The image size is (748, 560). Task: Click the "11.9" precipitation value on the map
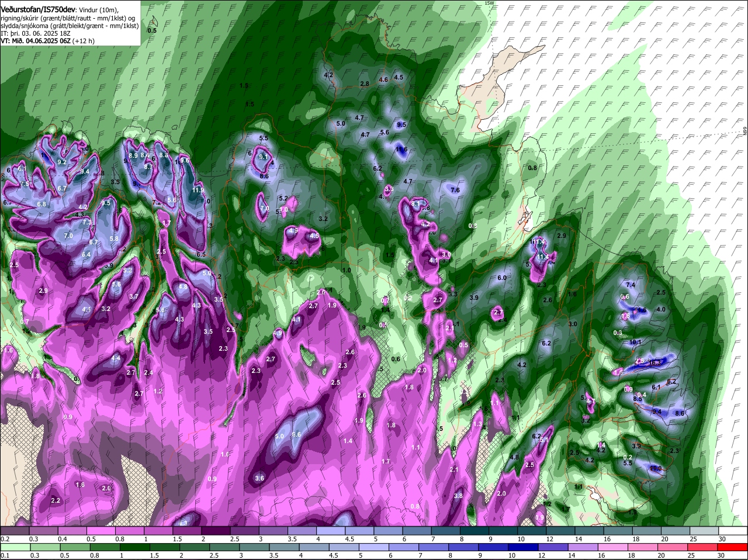(198, 190)
